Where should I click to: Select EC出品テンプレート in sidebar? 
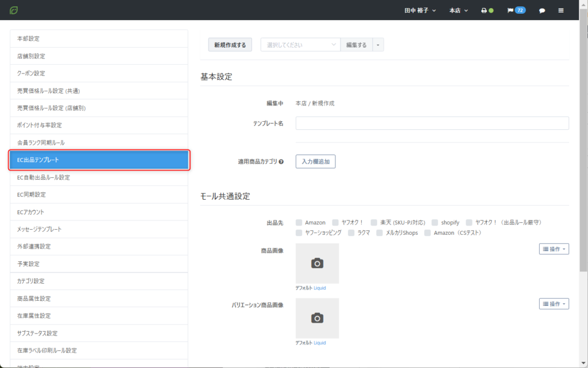99,160
